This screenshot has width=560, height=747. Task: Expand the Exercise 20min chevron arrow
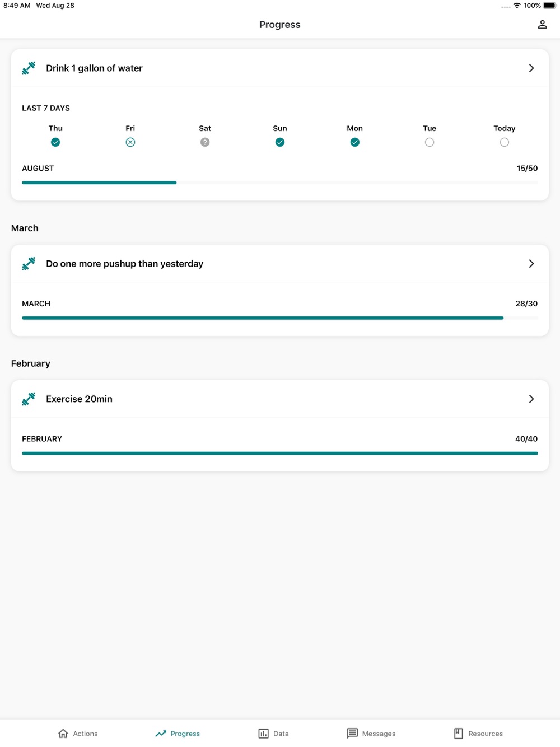coord(531,399)
